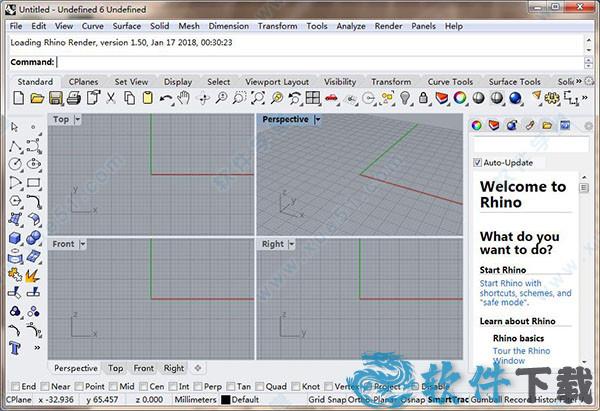Click the Zoom Extents icon
The width and height of the screenshot is (600, 411).
(x=258, y=98)
